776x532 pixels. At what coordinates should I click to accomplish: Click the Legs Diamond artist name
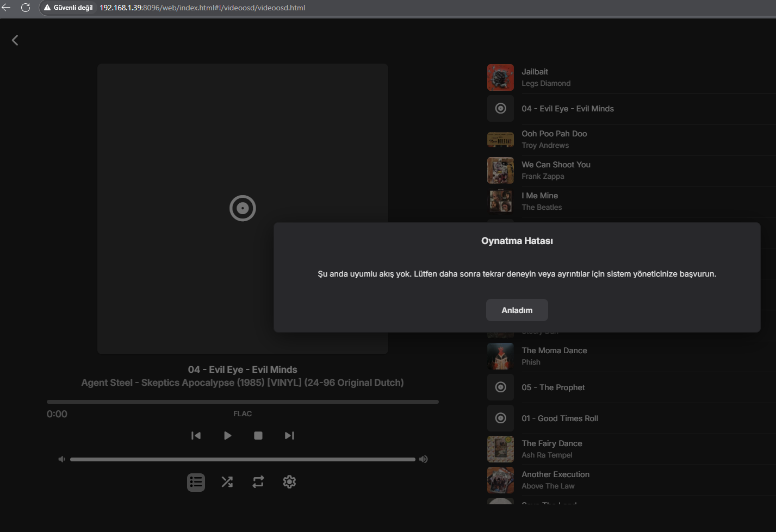click(546, 84)
